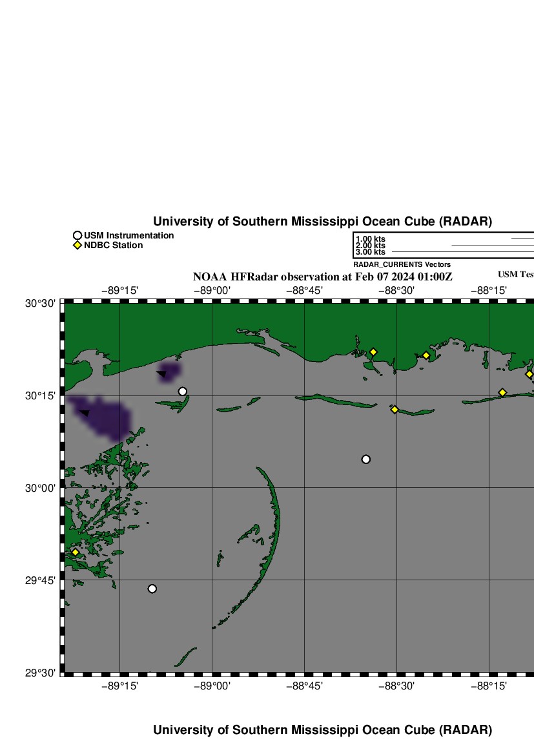
Task: Click the current vector arrow in the large purple patch
Action: pyautogui.click(x=85, y=412)
